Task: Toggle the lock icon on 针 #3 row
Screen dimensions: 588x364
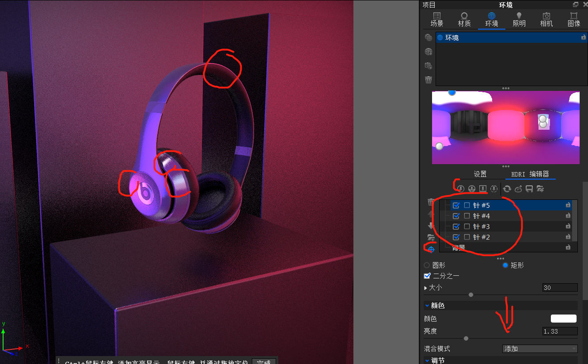Action: (568, 226)
